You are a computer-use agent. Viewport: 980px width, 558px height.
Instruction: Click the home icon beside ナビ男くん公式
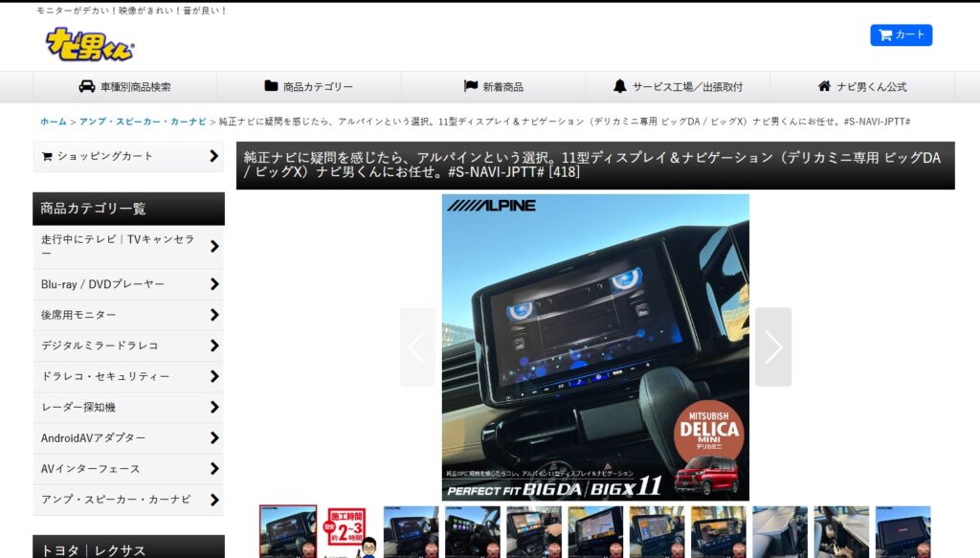coord(824,86)
